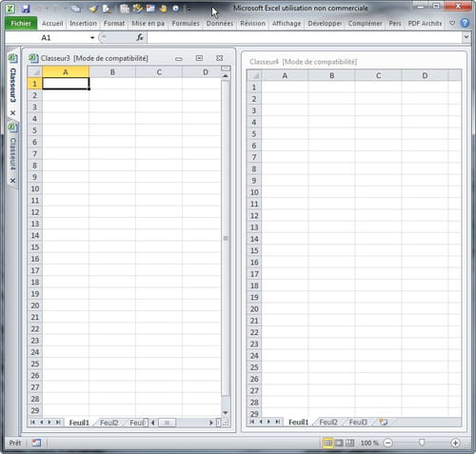Click the insert new worksheet icon in Classeur4

coord(384,422)
